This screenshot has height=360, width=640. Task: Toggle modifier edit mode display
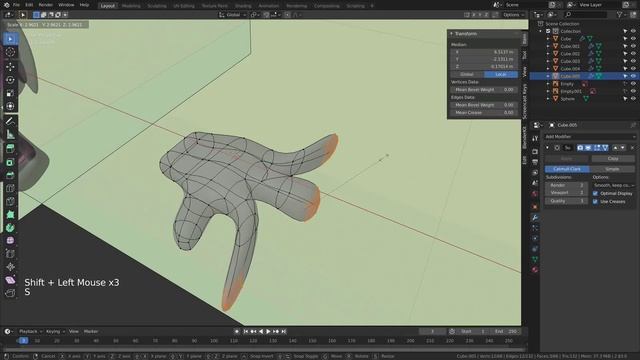[x=597, y=148]
